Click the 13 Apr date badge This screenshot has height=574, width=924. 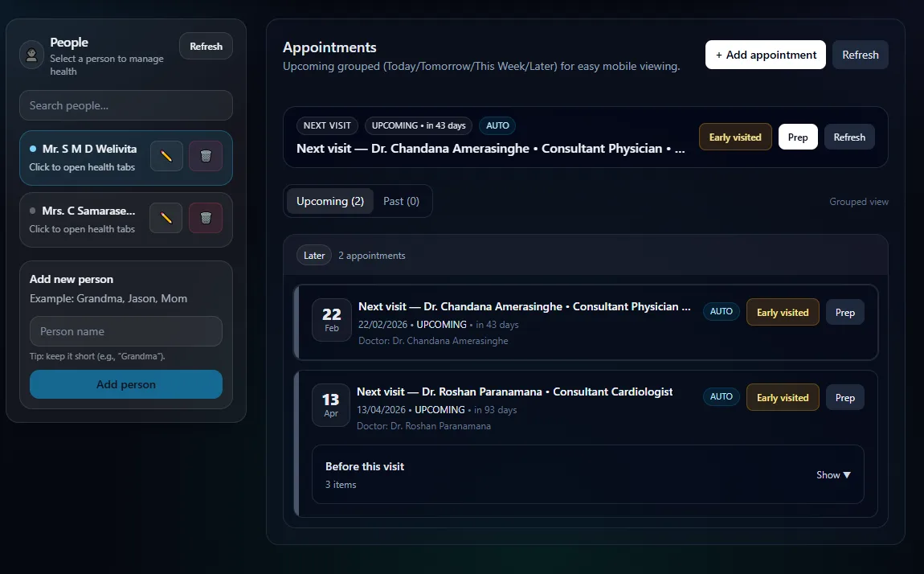click(331, 405)
